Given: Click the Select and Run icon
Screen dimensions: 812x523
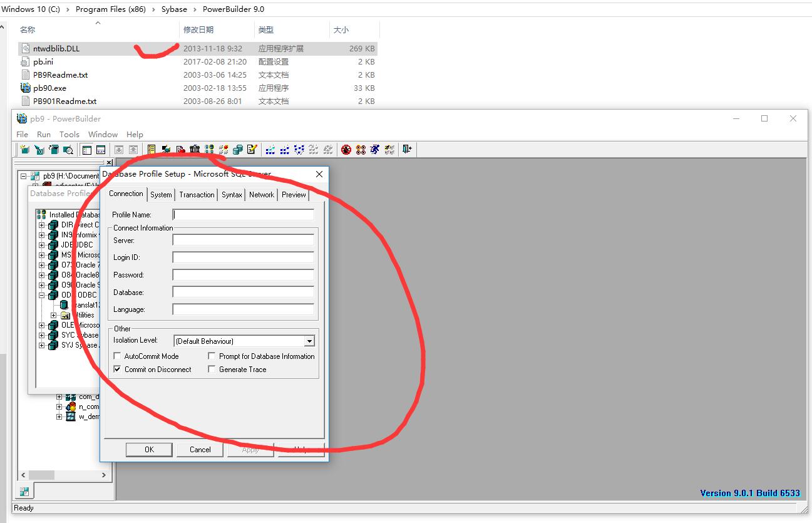Looking at the screenshot, I should [389, 150].
